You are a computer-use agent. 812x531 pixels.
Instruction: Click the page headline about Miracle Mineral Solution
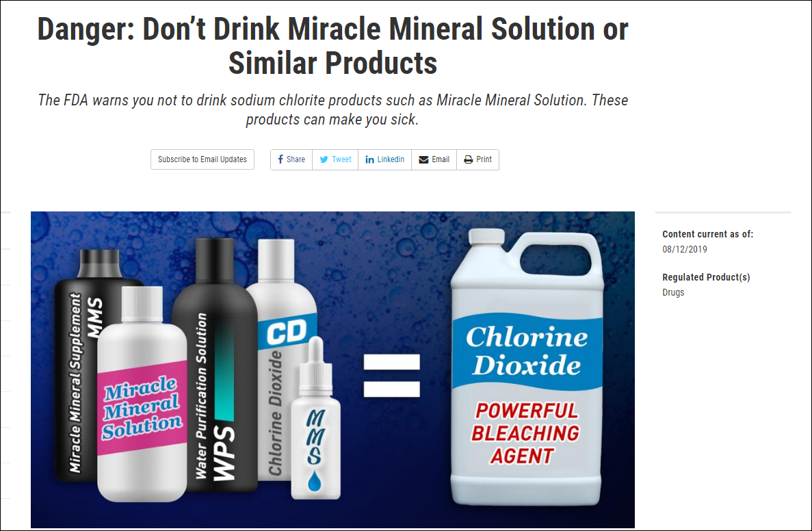pos(332,46)
